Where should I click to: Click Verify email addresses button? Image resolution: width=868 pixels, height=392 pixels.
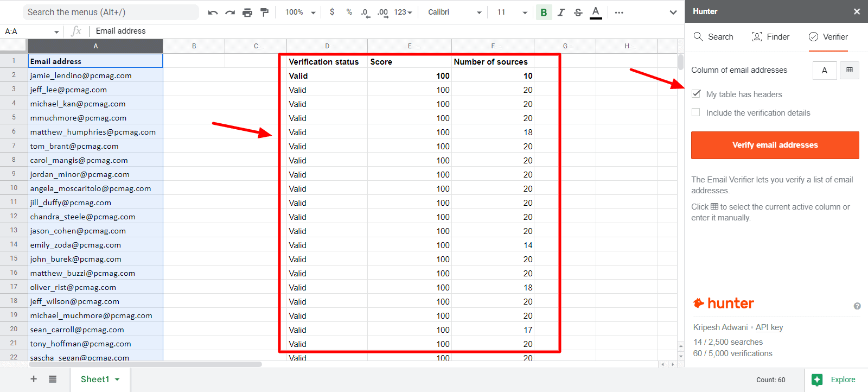click(775, 145)
